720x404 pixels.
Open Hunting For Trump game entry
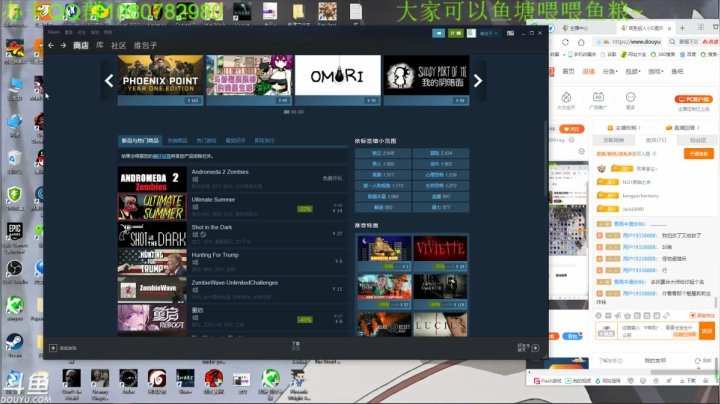232,262
